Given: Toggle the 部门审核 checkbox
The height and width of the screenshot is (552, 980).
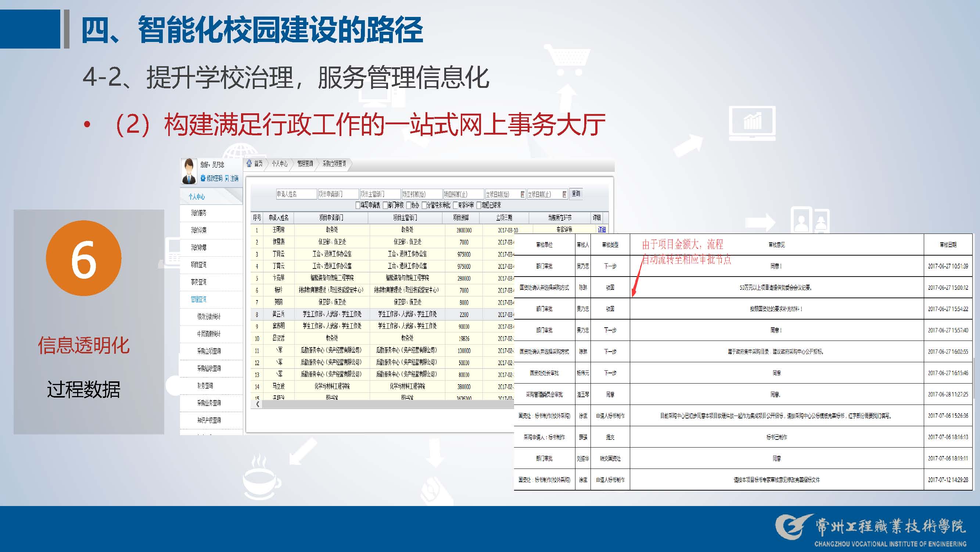Looking at the screenshot, I should click(385, 205).
